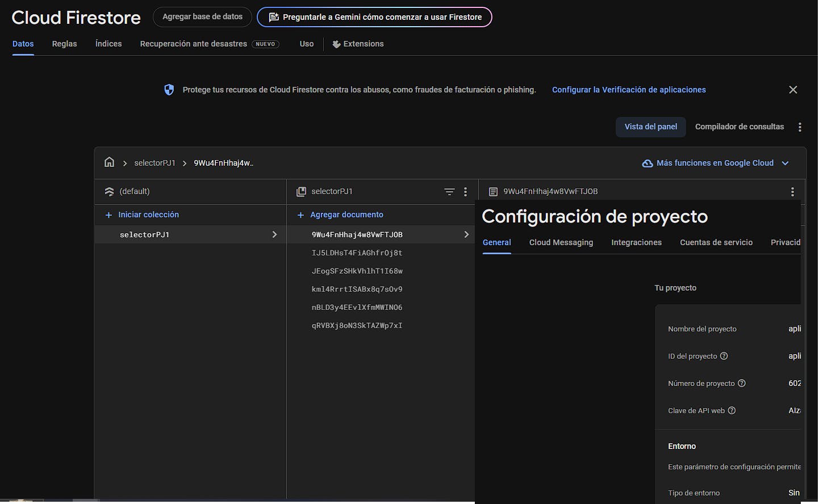Open the filter icon in selectorPJ1 column
Image resolution: width=819 pixels, height=504 pixels.
pyautogui.click(x=449, y=192)
